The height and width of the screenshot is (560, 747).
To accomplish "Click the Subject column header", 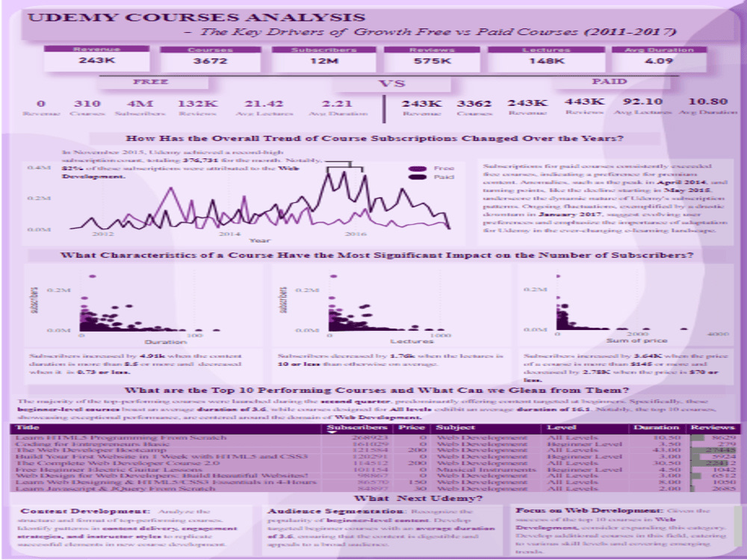I will coord(455,427).
